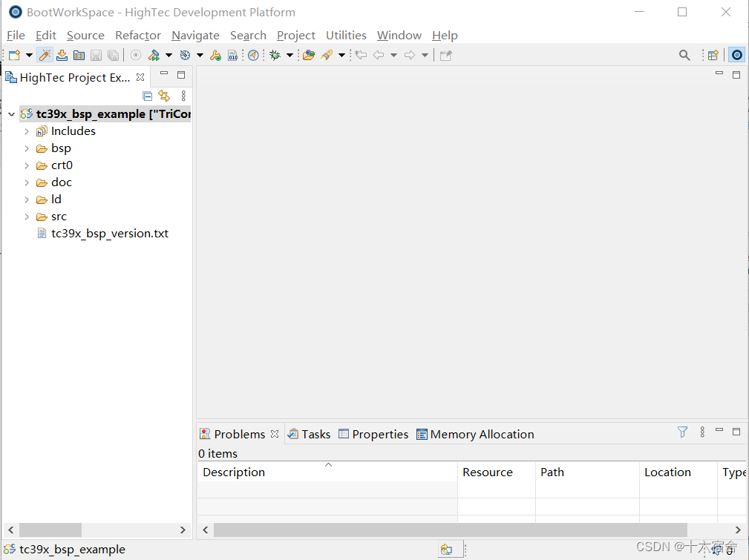749x560 pixels.
Task: Collapse the tc39x_bsp_example project node
Action: [11, 114]
